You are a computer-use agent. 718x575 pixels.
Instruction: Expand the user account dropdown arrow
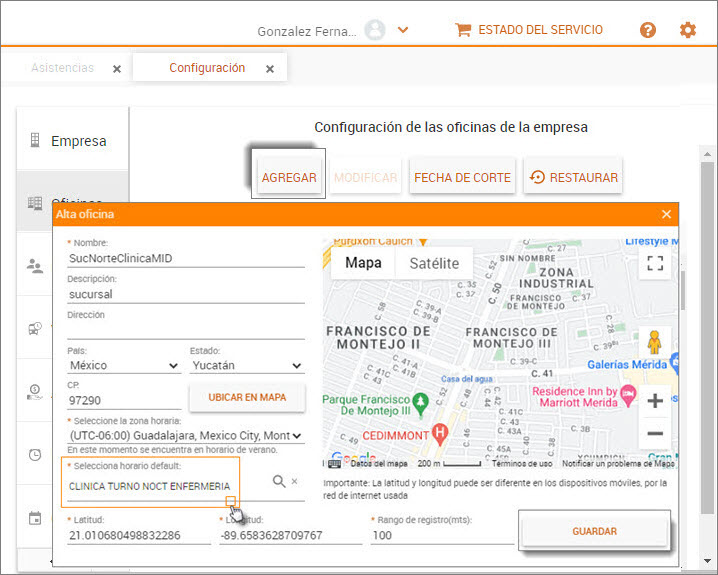tap(403, 30)
